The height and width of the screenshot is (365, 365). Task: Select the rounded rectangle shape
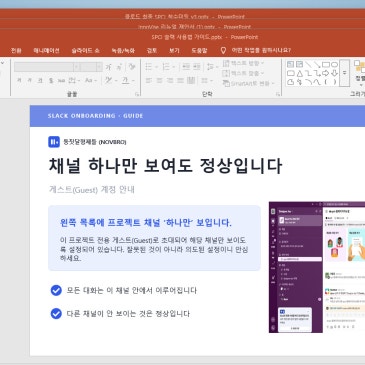point(290,73)
